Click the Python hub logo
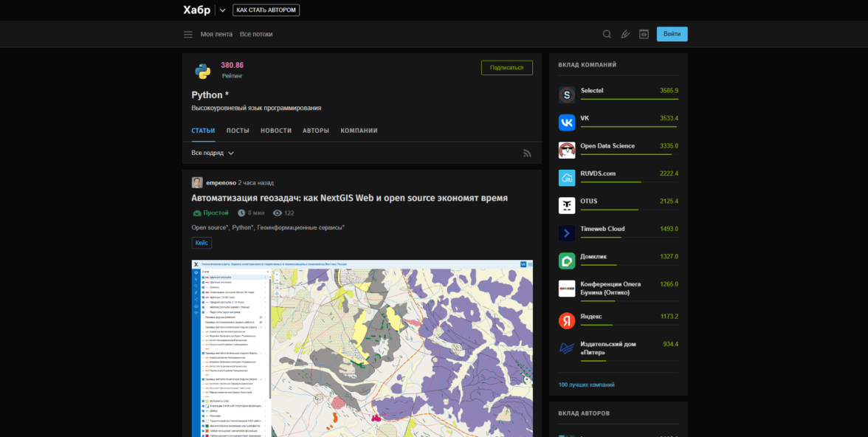868x437 pixels. [203, 71]
